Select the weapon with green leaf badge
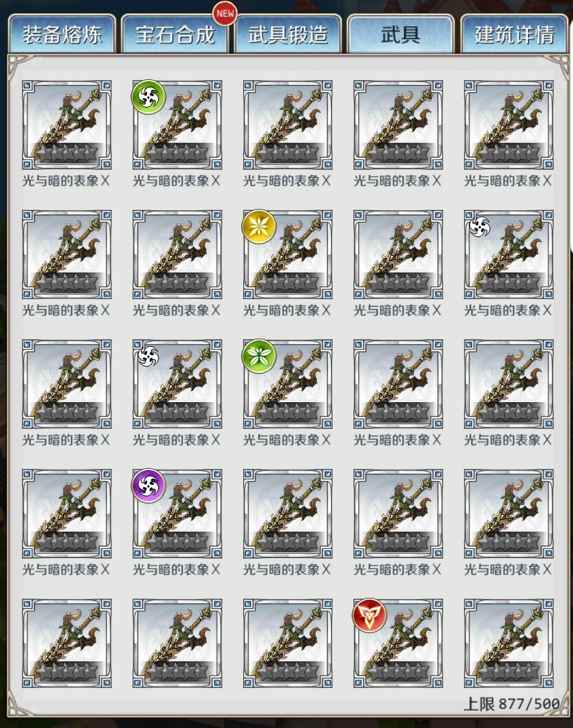 288,384
